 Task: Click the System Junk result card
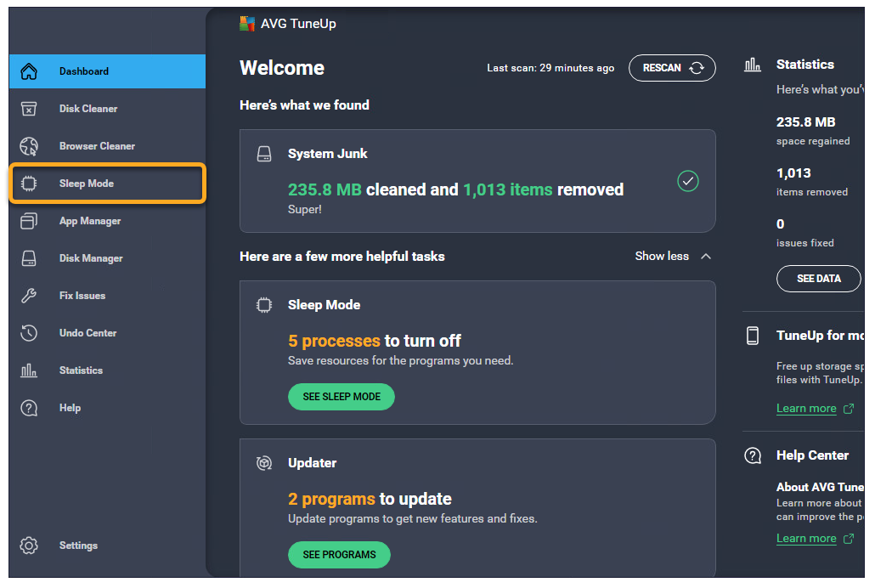476,181
